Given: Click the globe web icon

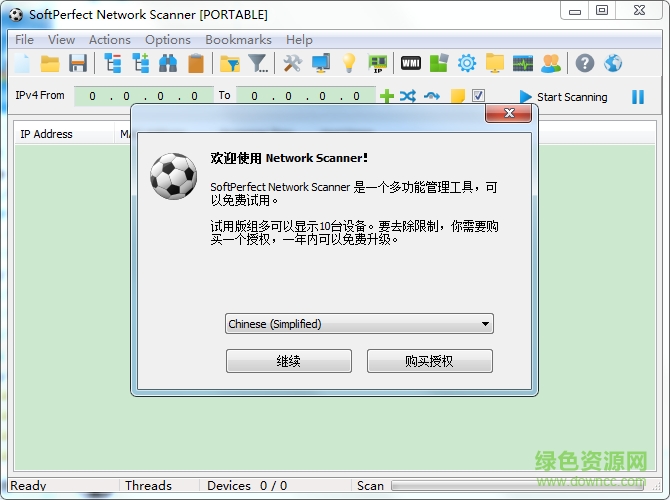Looking at the screenshot, I should click(613, 63).
